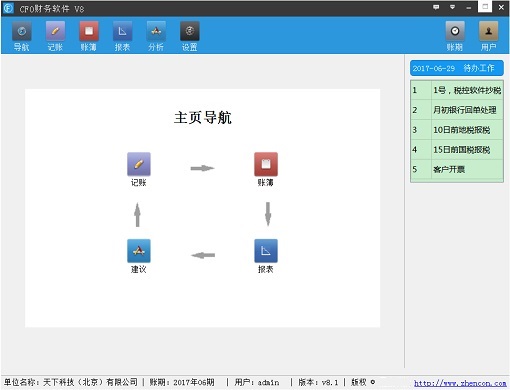The width and height of the screenshot is (510, 390).
Task: Click the 待办工作 header button
Action: tap(457, 68)
